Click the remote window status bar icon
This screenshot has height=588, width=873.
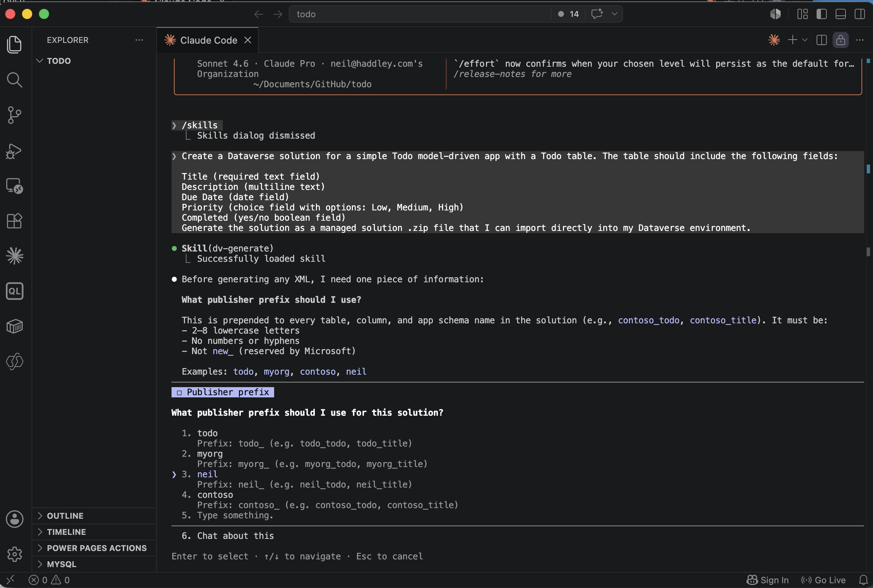click(10, 580)
